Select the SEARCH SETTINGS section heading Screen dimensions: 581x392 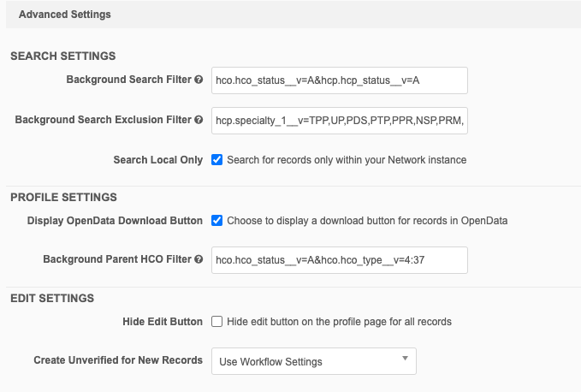(62, 56)
